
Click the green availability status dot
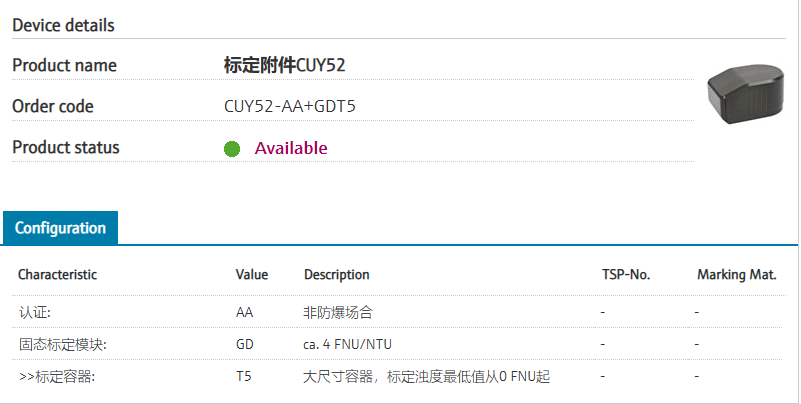pos(232,149)
